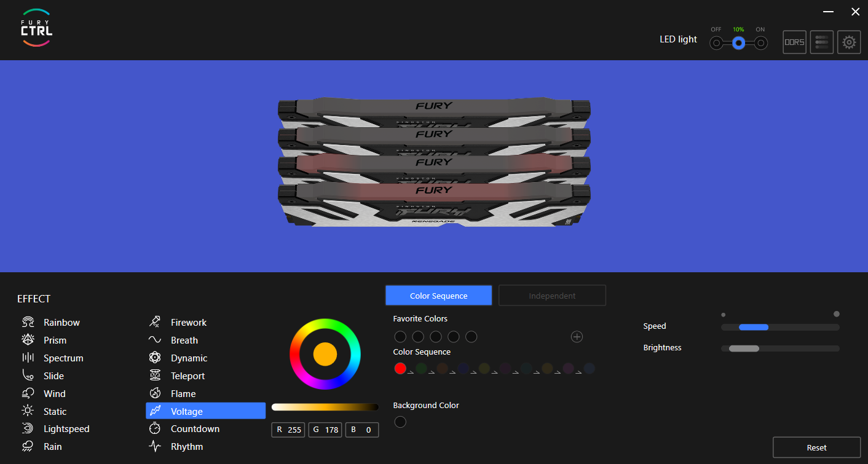Adjust the Speed slider
Screen dimensions: 868x464
coord(780,327)
